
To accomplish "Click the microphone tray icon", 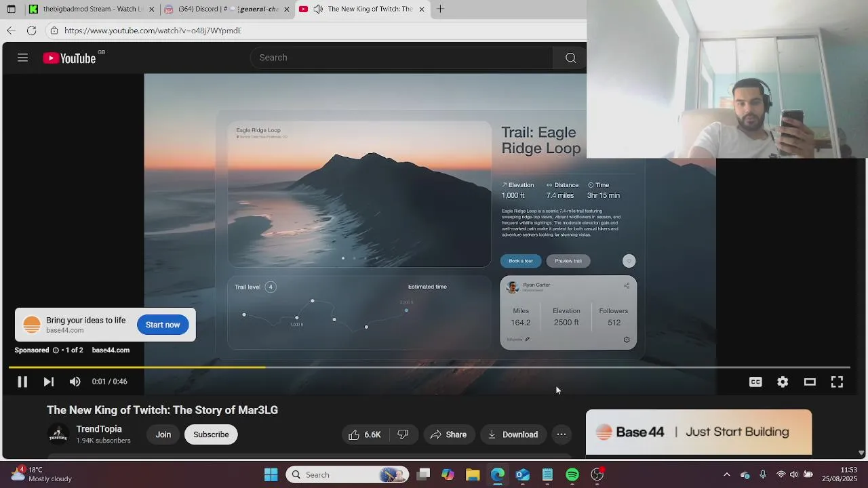I will point(763,474).
